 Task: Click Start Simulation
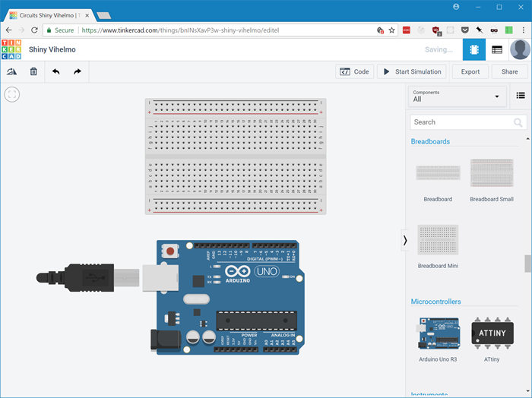(x=412, y=71)
